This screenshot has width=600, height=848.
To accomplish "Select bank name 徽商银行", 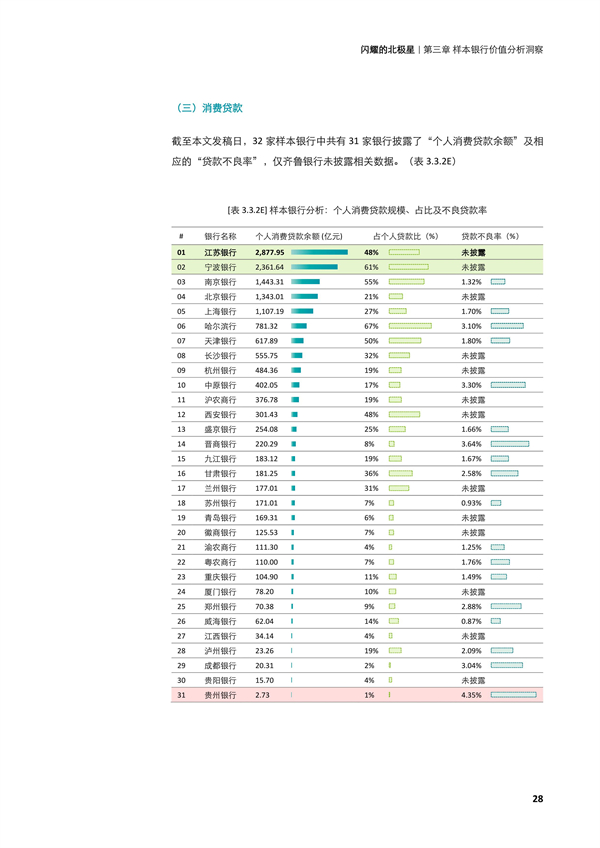I will [x=220, y=533].
